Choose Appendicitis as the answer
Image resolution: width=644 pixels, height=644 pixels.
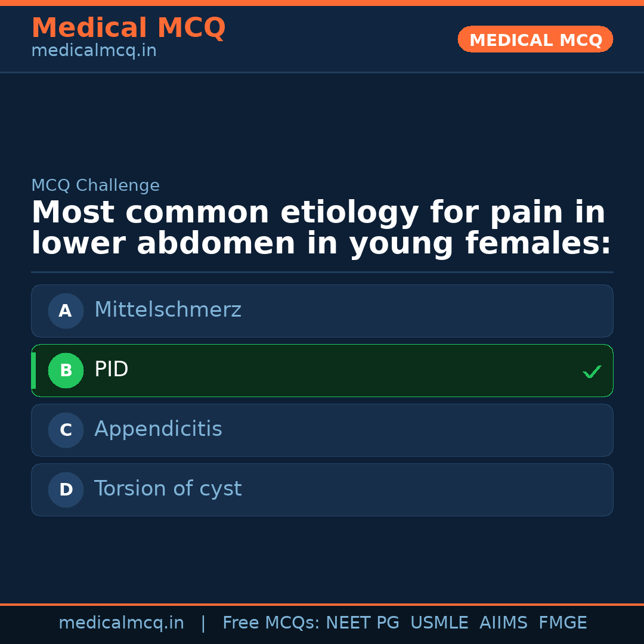pos(158,429)
